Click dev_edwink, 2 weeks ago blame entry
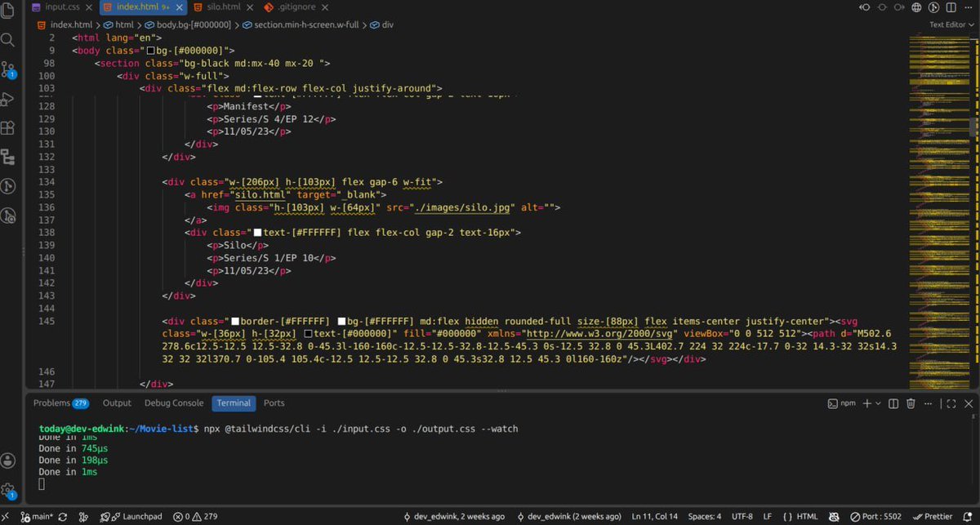 pyautogui.click(x=454, y=517)
